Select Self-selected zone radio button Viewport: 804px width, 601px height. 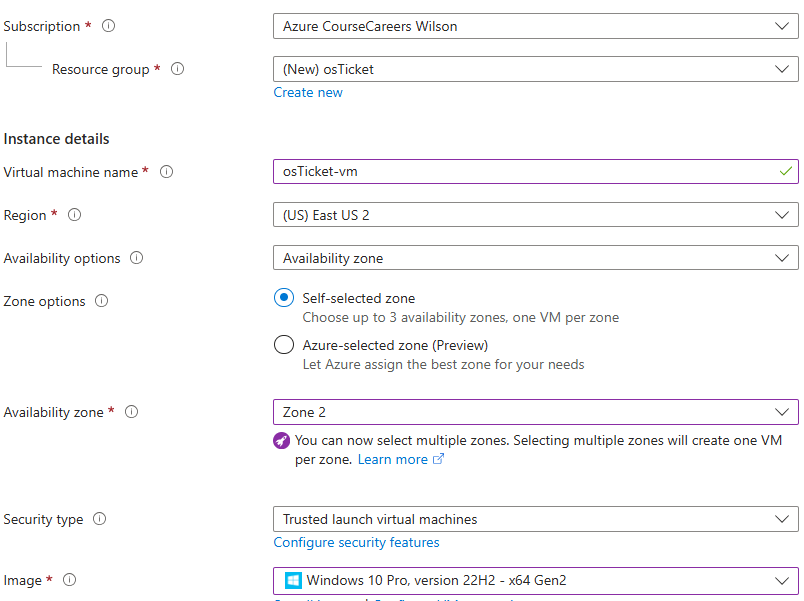pos(284,298)
